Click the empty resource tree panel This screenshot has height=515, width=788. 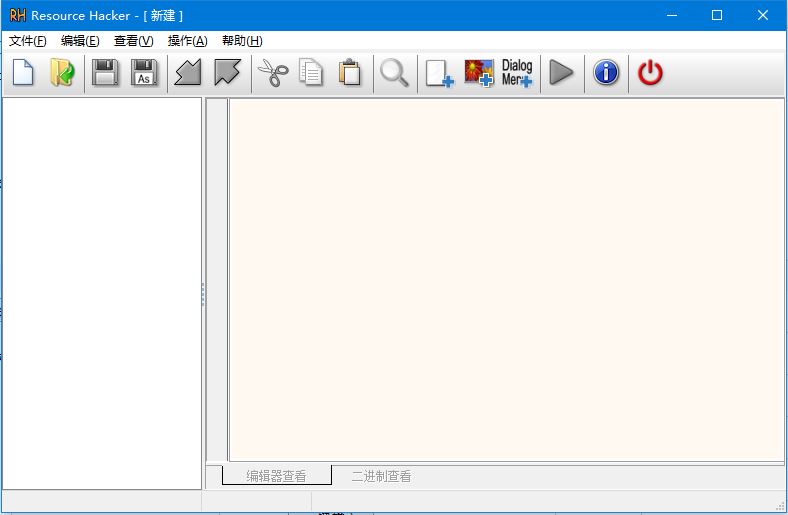point(102,293)
